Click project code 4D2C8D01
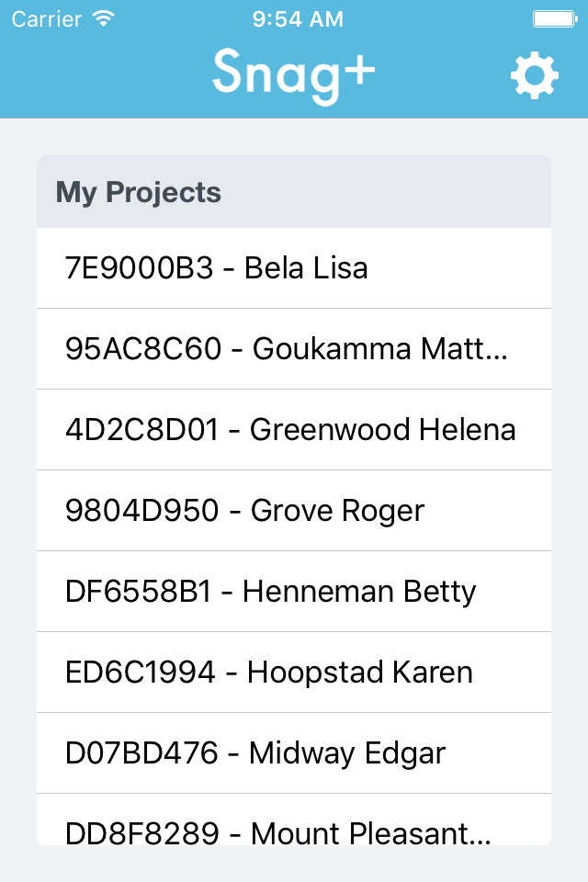The image size is (588, 882). (142, 430)
